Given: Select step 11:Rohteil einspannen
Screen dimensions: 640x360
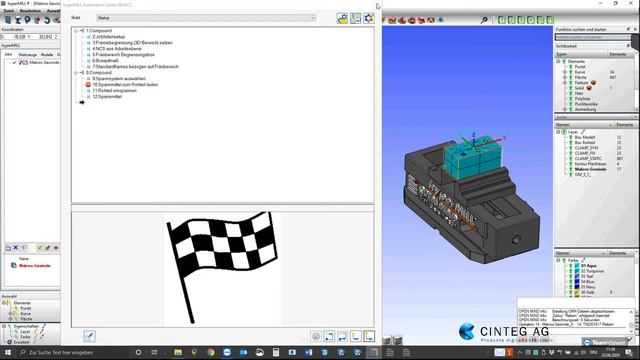Looking at the screenshot, I should 114,91.
